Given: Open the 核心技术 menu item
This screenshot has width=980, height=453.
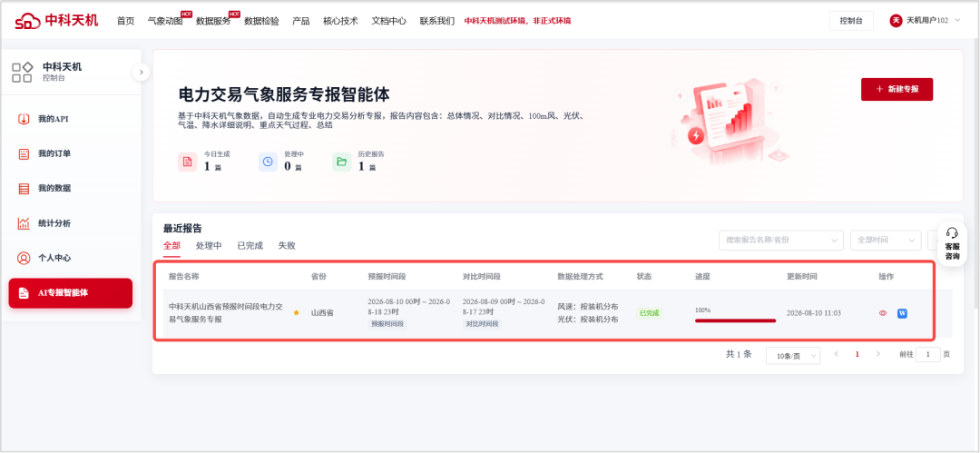Looking at the screenshot, I should click(x=340, y=21).
